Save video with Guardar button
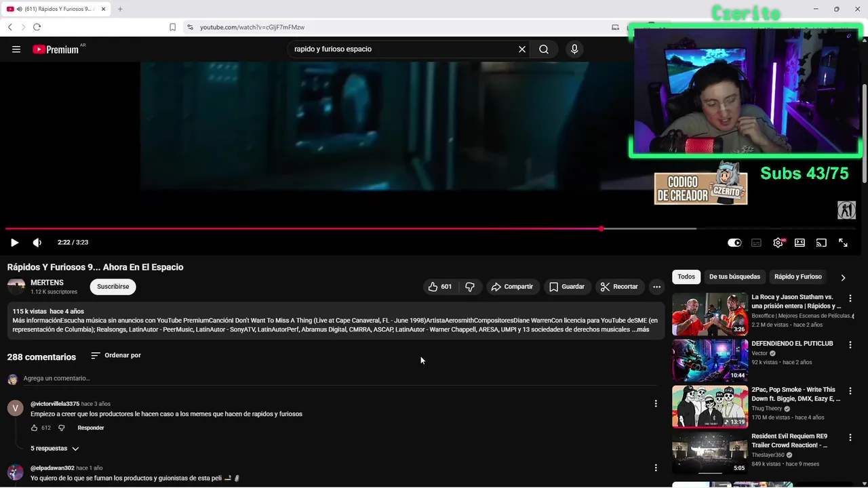 pyautogui.click(x=566, y=287)
